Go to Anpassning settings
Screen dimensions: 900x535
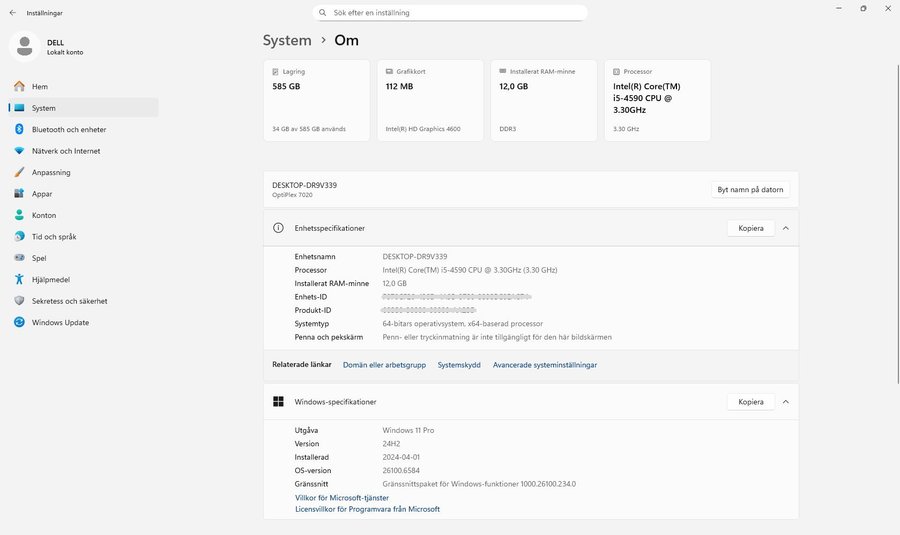[x=51, y=173]
